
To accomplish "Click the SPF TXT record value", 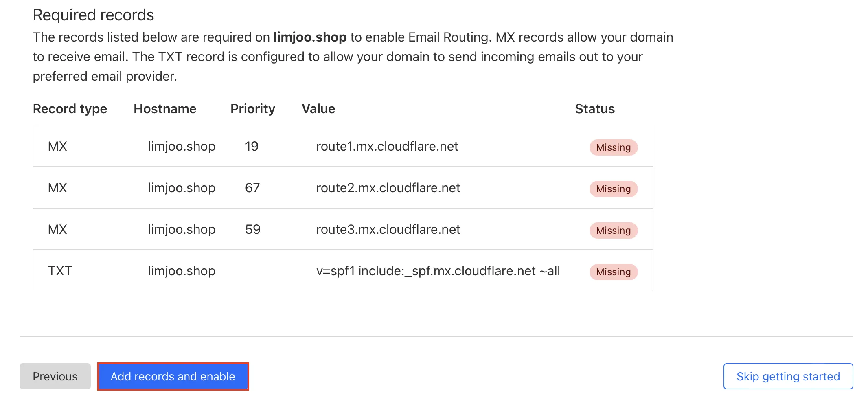I will click(438, 271).
